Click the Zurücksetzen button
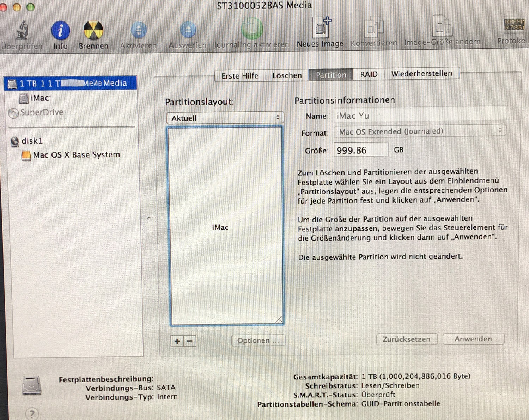 [407, 339]
